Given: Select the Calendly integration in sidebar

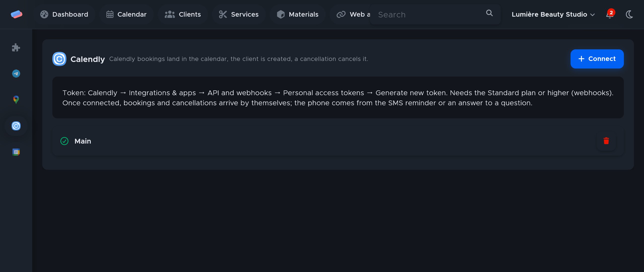Looking at the screenshot, I should tap(16, 126).
